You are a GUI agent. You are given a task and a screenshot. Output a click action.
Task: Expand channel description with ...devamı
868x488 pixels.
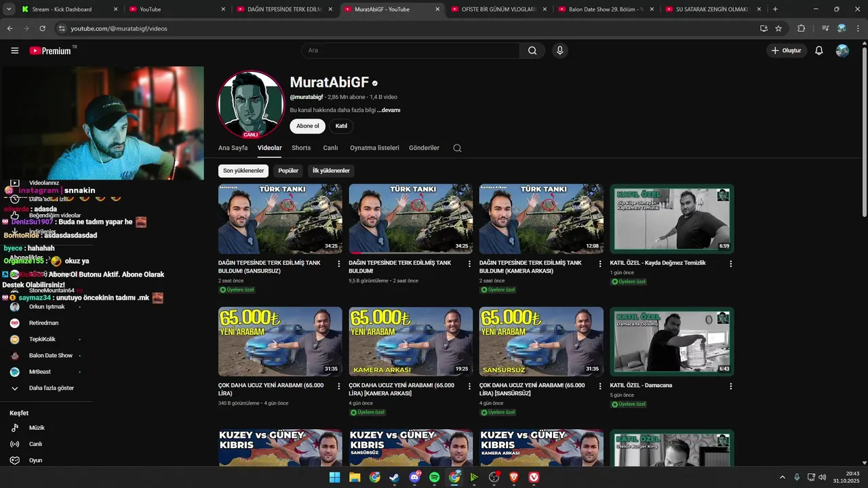389,110
